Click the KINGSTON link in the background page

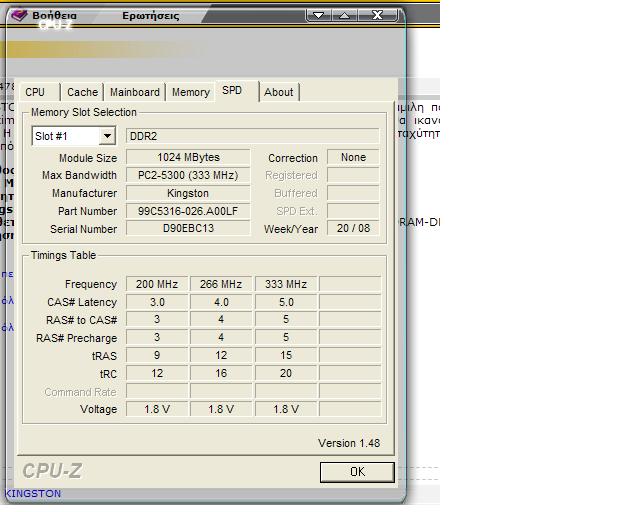33,494
